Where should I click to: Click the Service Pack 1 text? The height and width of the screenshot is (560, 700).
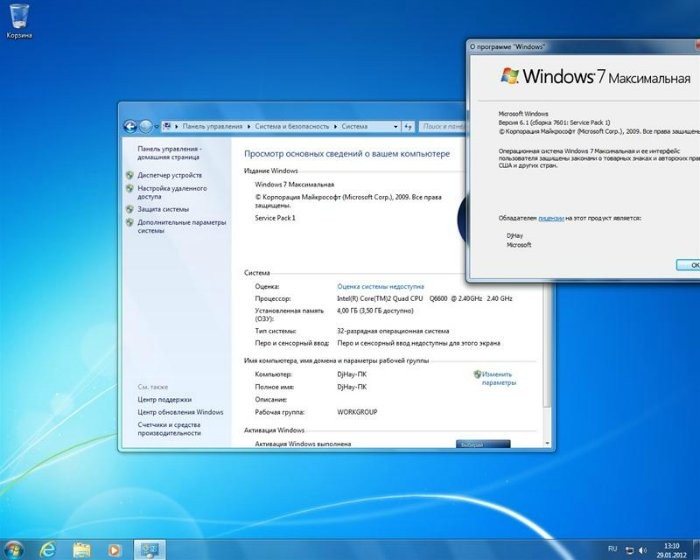[x=275, y=218]
